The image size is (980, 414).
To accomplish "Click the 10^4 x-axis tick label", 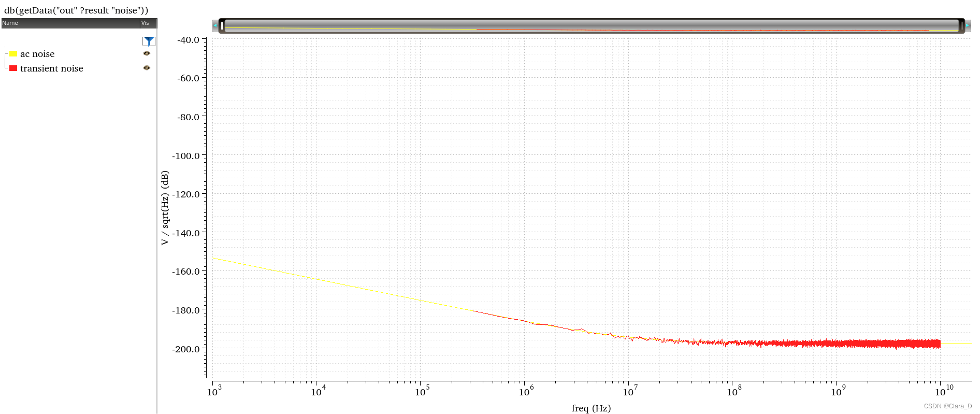I will coord(319,391).
